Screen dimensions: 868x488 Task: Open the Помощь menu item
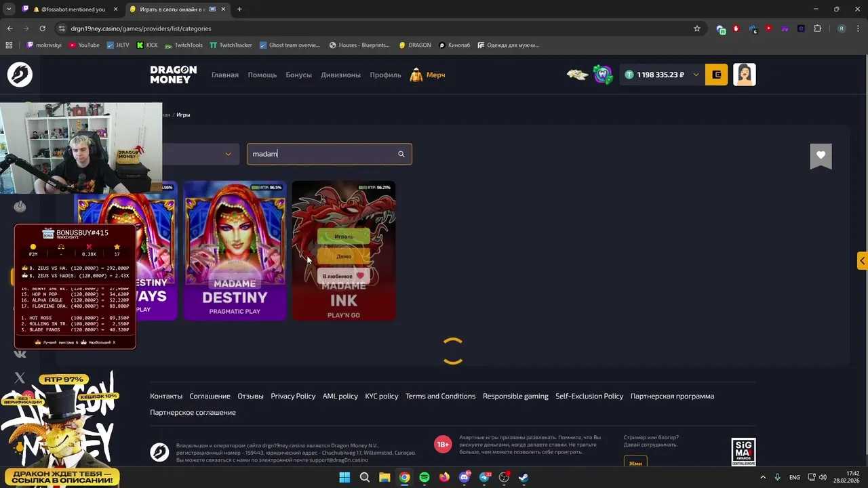click(262, 75)
